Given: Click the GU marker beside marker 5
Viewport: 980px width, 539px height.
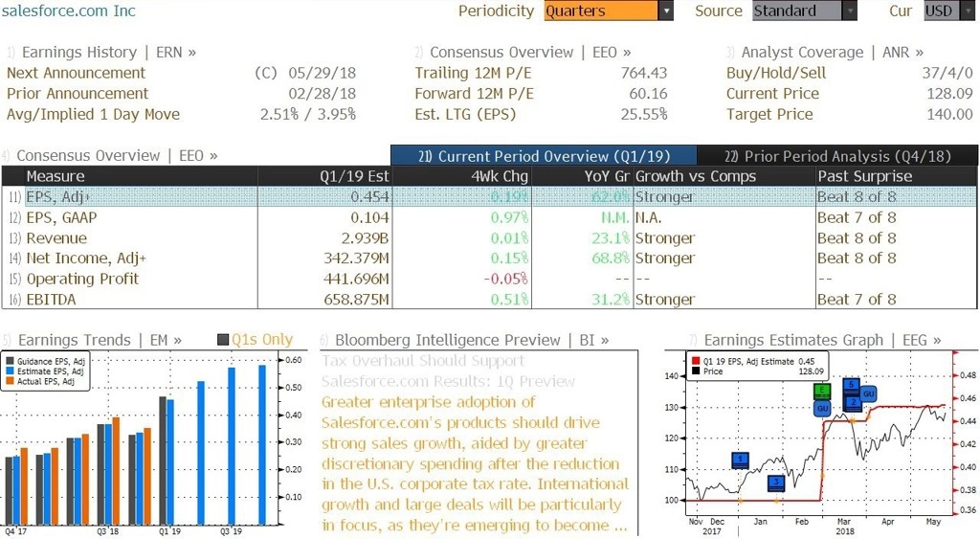Looking at the screenshot, I should click(x=868, y=393).
